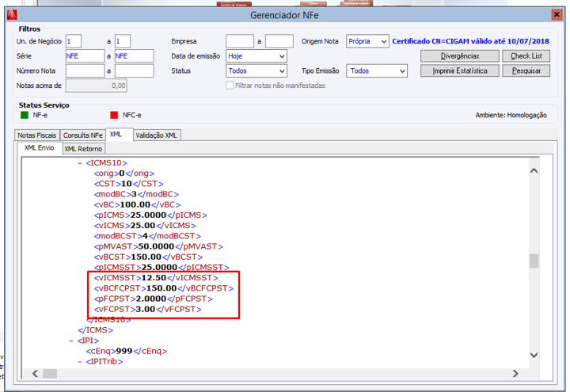Click the vBCFCPST 150.00 XML line
Viewport: 570px width, 392px height.
[x=164, y=288]
